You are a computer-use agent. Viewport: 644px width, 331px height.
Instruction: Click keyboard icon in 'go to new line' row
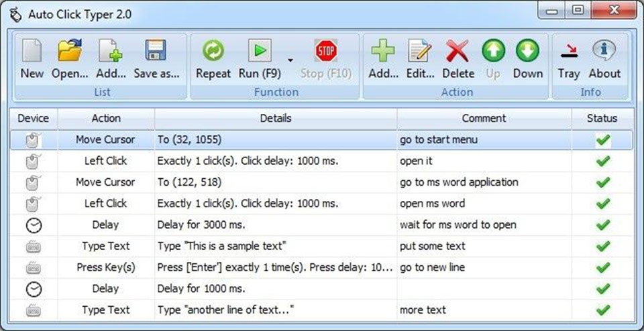[34, 268]
